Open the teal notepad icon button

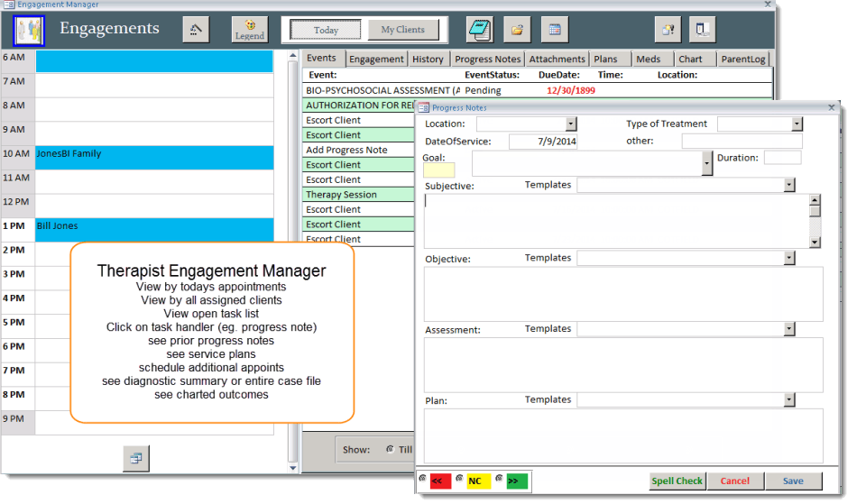coord(480,30)
